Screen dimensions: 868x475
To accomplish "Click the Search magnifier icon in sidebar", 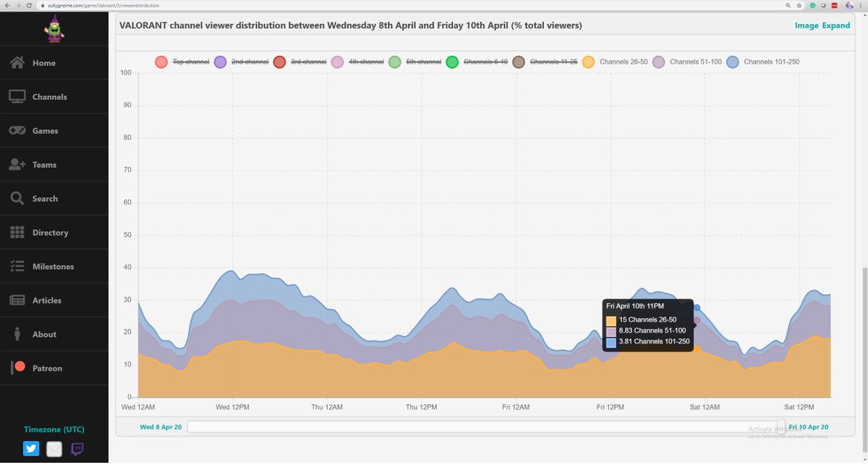I will coord(17,198).
